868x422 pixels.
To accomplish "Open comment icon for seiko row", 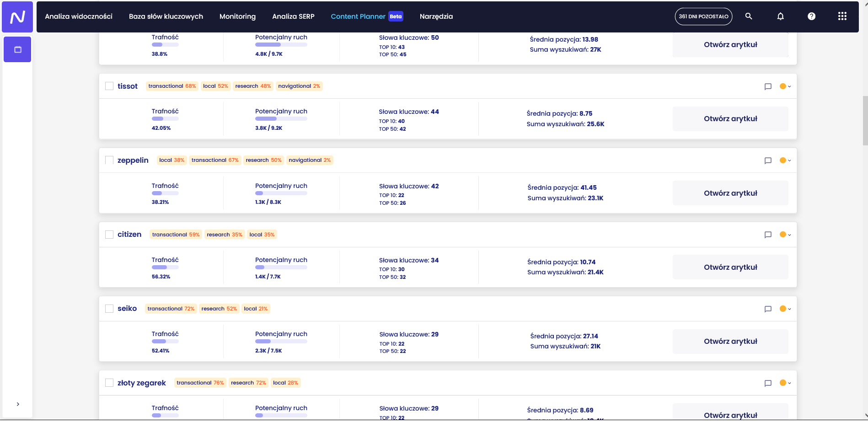I will (x=768, y=309).
